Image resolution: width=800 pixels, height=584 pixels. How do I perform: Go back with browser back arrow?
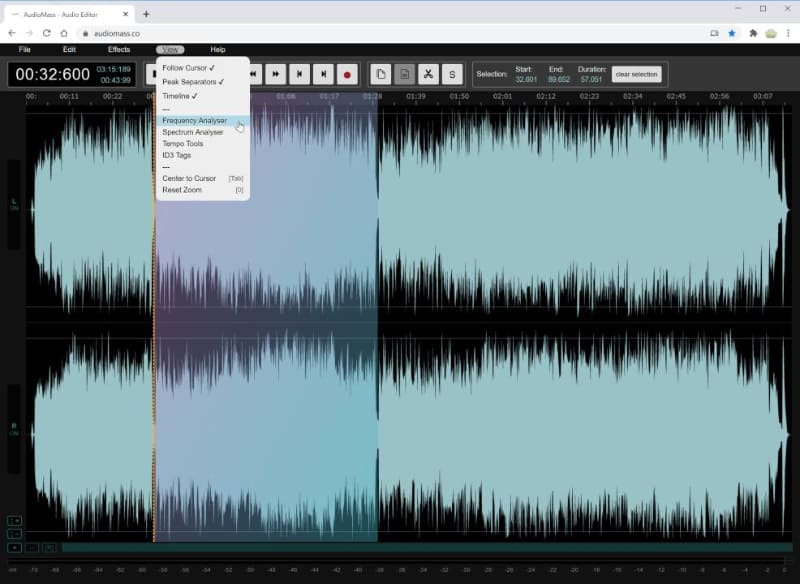tap(12, 33)
